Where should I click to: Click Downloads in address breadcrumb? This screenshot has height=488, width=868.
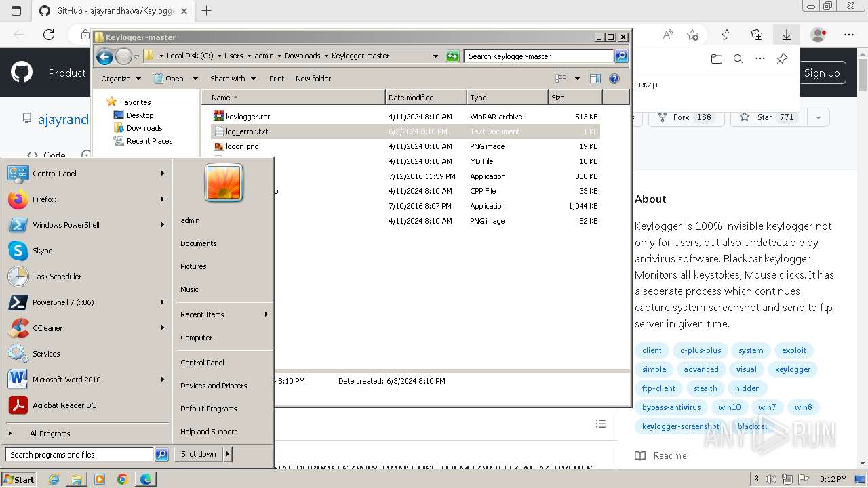point(302,56)
